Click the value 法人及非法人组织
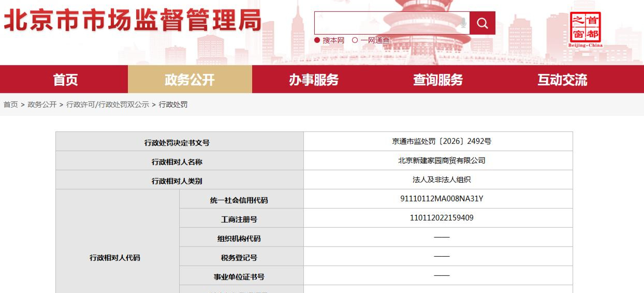This screenshot has width=644, height=293. (442, 180)
